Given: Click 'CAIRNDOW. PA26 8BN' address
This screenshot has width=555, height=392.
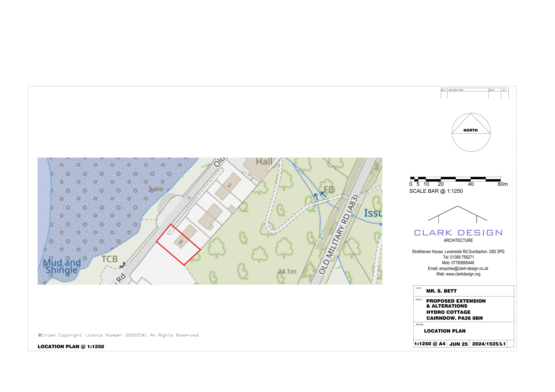Looking at the screenshot, I should coord(454,318).
